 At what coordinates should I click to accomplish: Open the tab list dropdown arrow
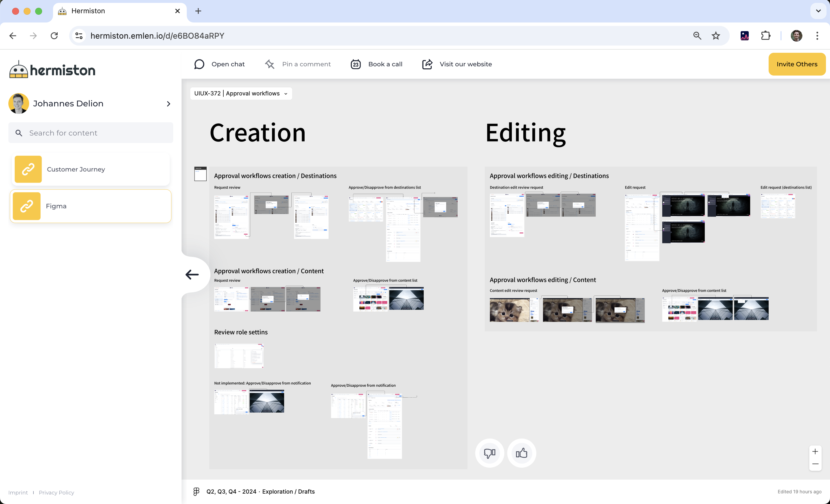point(818,11)
